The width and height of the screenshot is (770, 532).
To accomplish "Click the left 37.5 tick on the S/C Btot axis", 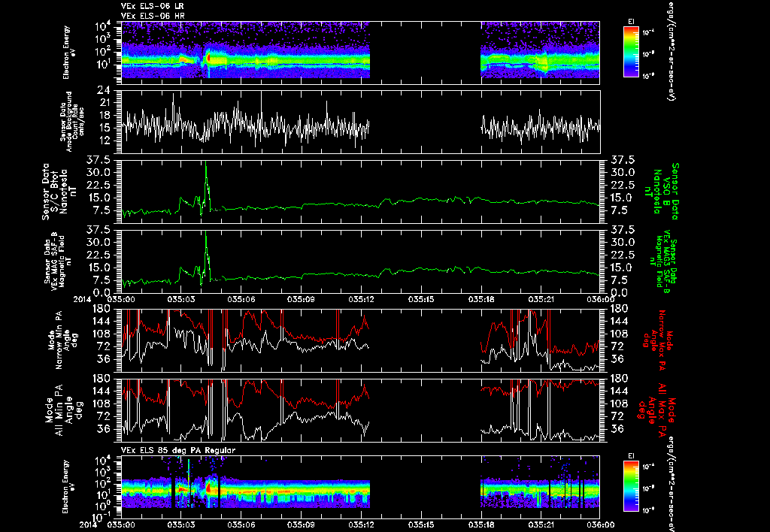I will pos(97,160).
